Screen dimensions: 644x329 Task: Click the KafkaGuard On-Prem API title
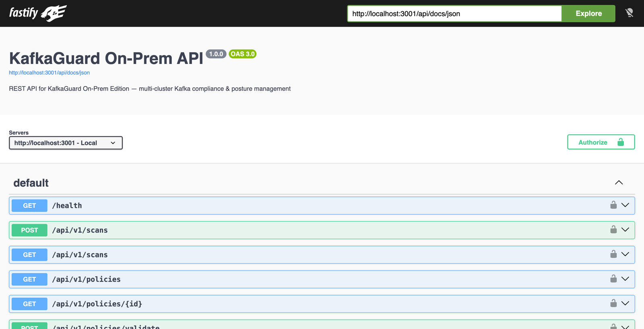[x=106, y=58]
